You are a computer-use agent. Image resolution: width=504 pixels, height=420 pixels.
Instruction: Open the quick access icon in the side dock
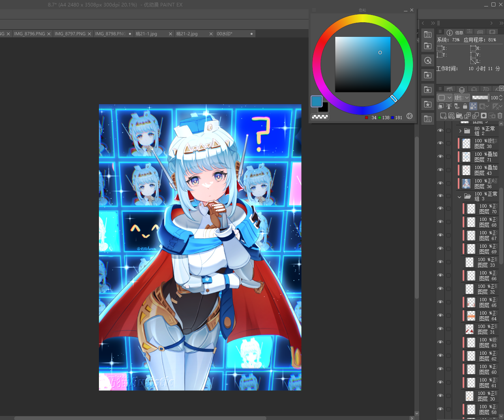click(x=428, y=60)
